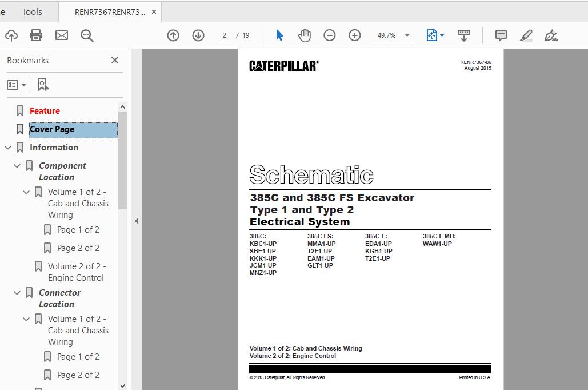
Task: Open bookmarks options list menu
Action: pyautogui.click(x=16, y=85)
